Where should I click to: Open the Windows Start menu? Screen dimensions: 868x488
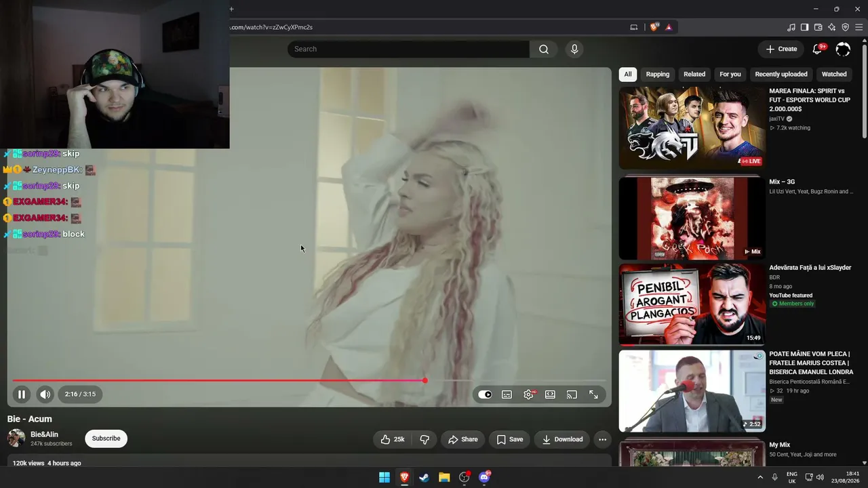pos(384,477)
